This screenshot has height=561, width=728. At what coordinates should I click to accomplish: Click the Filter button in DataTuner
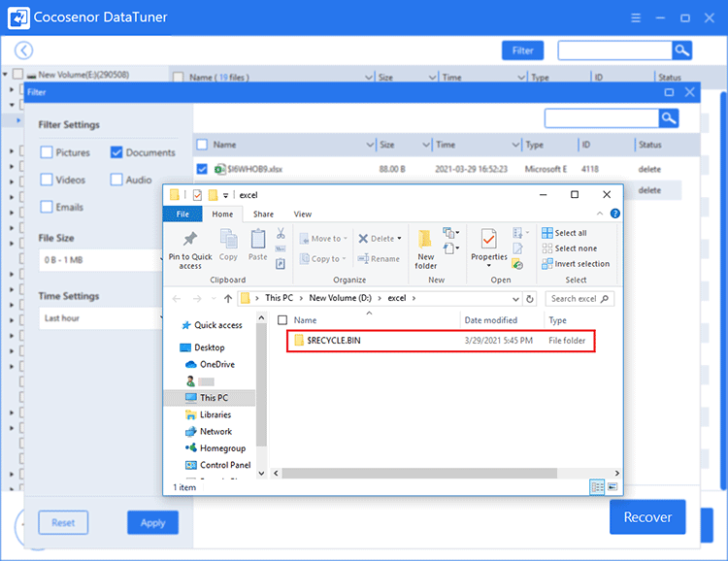coord(522,50)
